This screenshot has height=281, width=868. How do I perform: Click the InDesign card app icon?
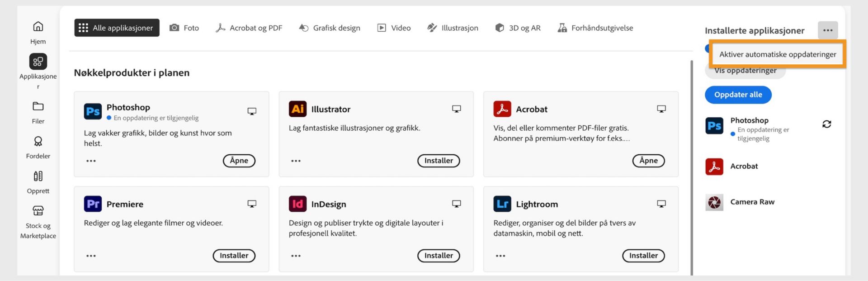(297, 204)
